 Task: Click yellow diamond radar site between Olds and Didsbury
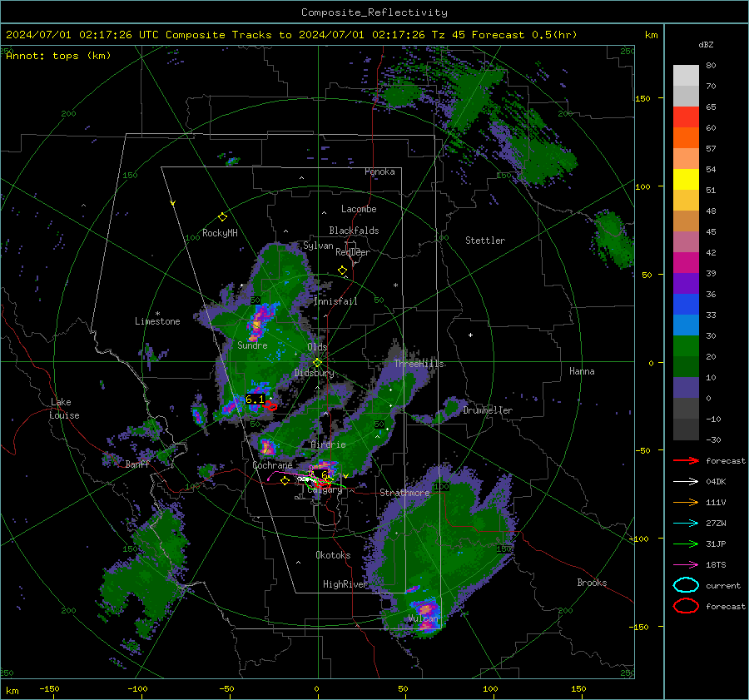point(317,363)
